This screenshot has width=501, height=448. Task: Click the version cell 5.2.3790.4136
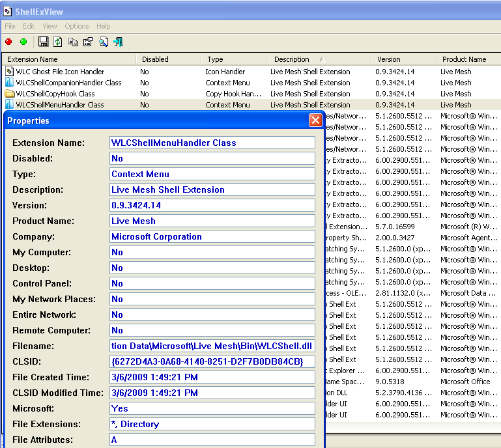[x=403, y=393]
